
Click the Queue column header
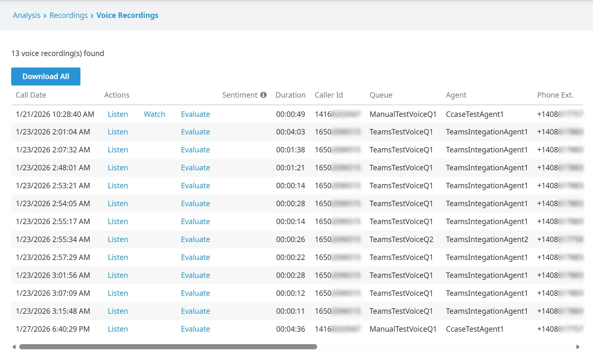[381, 95]
